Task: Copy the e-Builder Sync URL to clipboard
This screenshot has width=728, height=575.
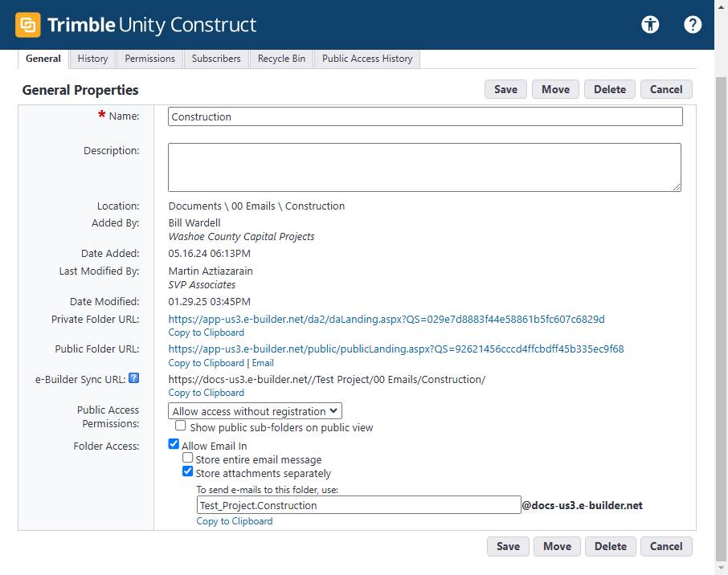Action: click(x=207, y=393)
